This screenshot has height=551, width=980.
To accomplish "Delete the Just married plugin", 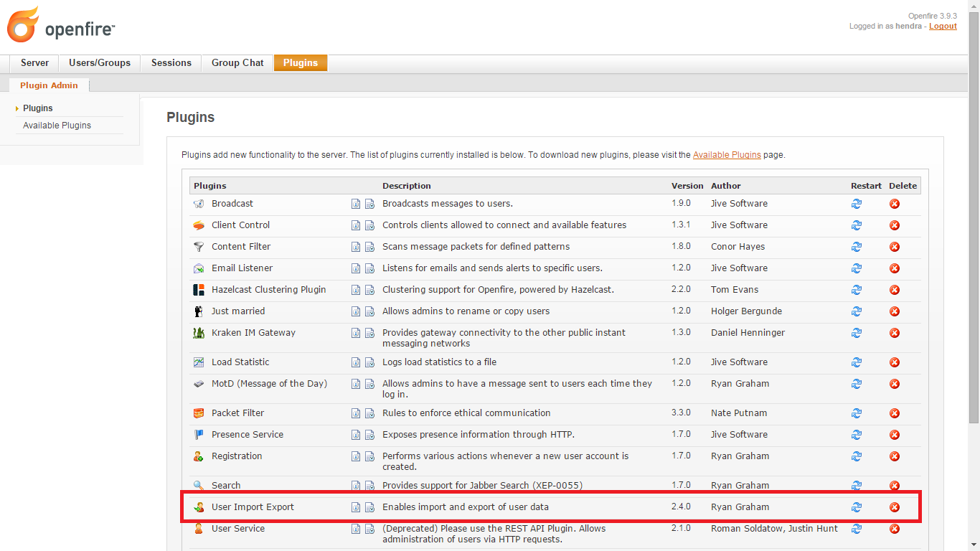I will pyautogui.click(x=895, y=311).
